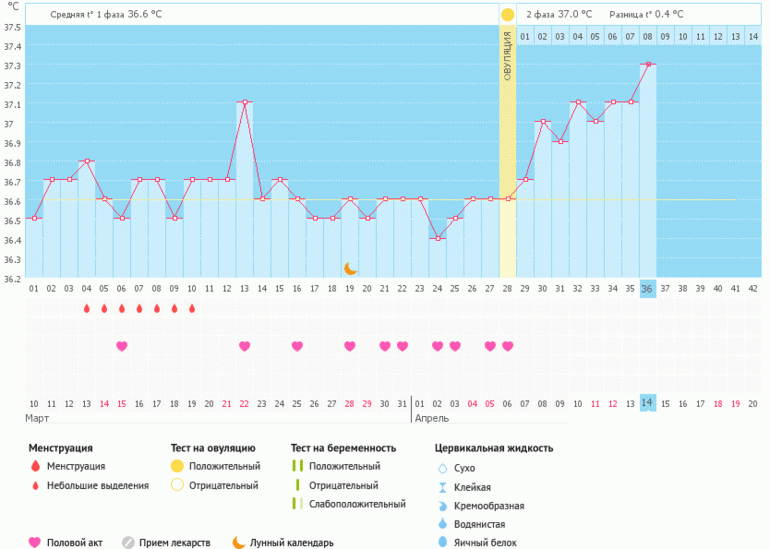The height and width of the screenshot is (549, 770).
Task: Click the Тест на беременность legend heading
Action: pyautogui.click(x=343, y=448)
